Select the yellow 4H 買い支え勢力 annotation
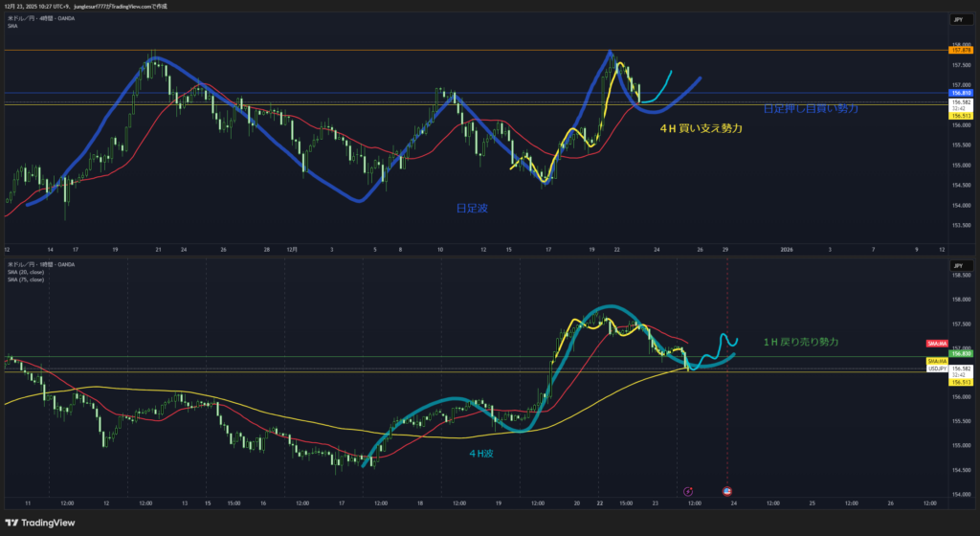 [703, 127]
